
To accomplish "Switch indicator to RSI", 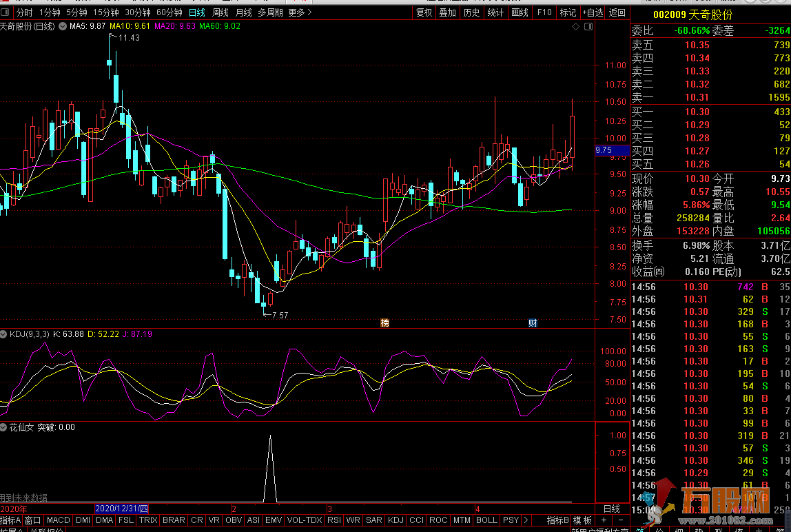I will click(x=334, y=520).
